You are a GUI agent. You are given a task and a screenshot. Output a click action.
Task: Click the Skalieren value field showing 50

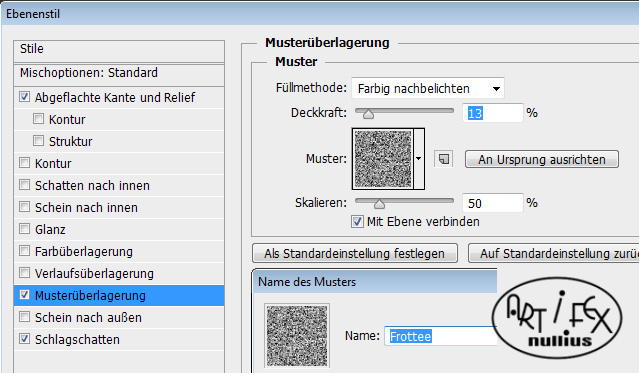click(x=493, y=203)
